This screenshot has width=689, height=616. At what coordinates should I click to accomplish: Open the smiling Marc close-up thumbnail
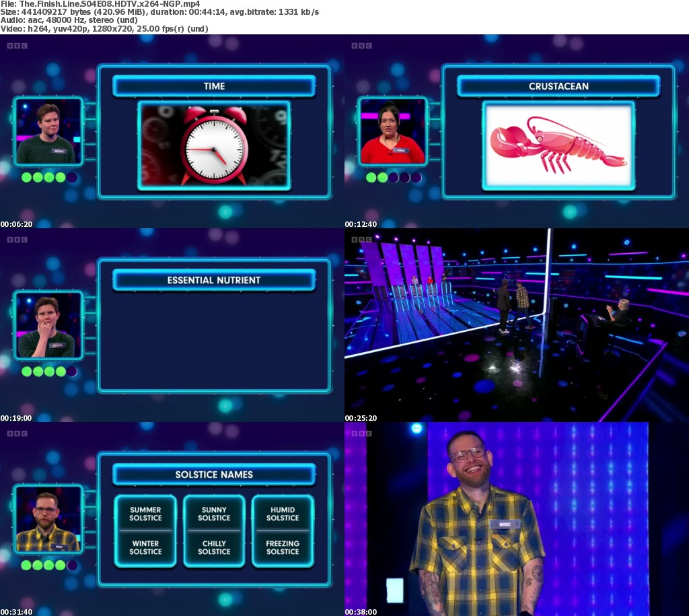517,518
